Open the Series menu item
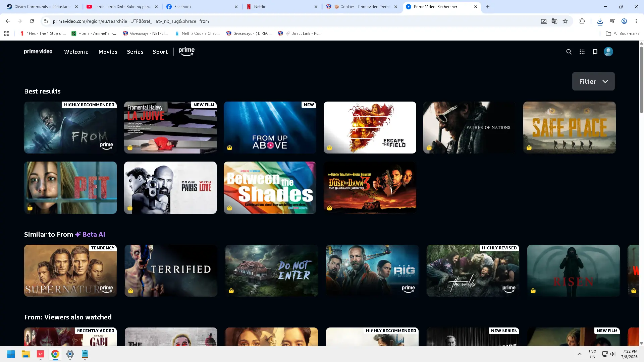The image size is (644, 362). (x=135, y=52)
